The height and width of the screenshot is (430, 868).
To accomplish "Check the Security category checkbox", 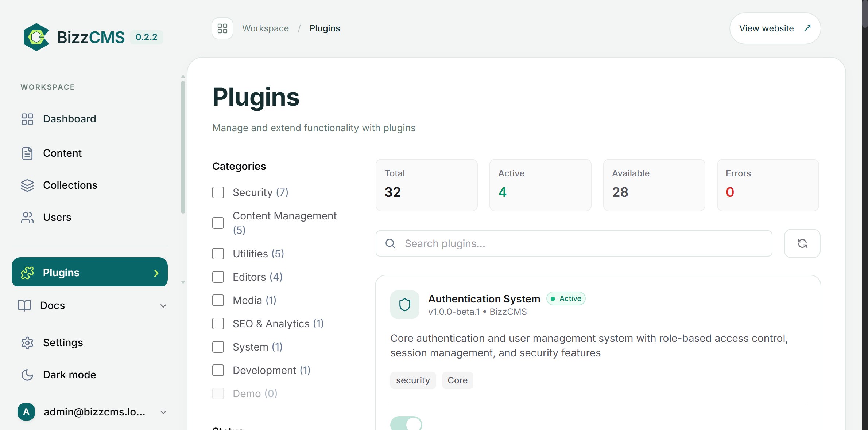I will click(x=218, y=192).
